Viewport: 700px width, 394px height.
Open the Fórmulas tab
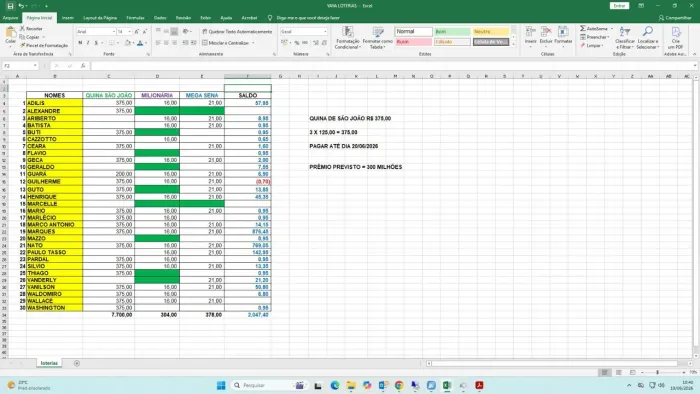coord(135,18)
